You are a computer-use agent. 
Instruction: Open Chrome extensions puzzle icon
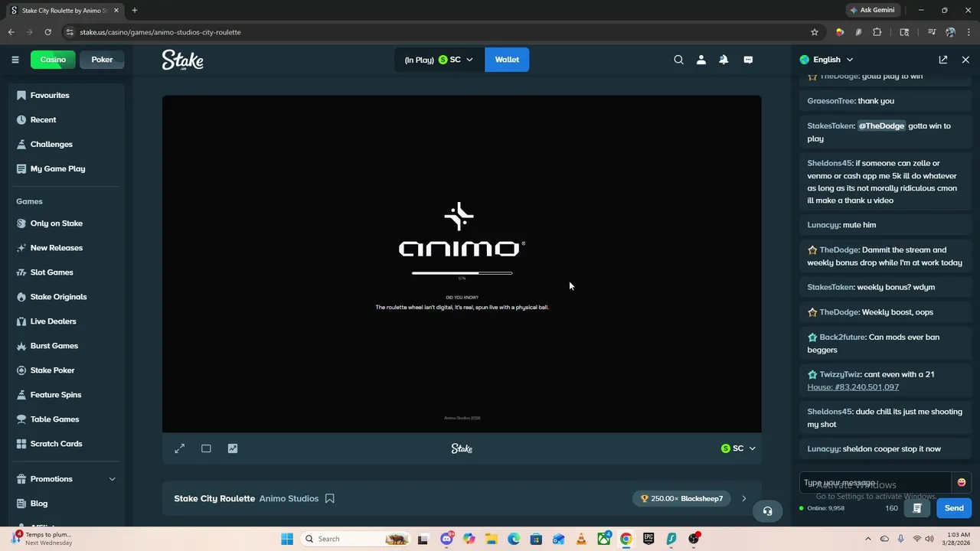click(x=877, y=32)
